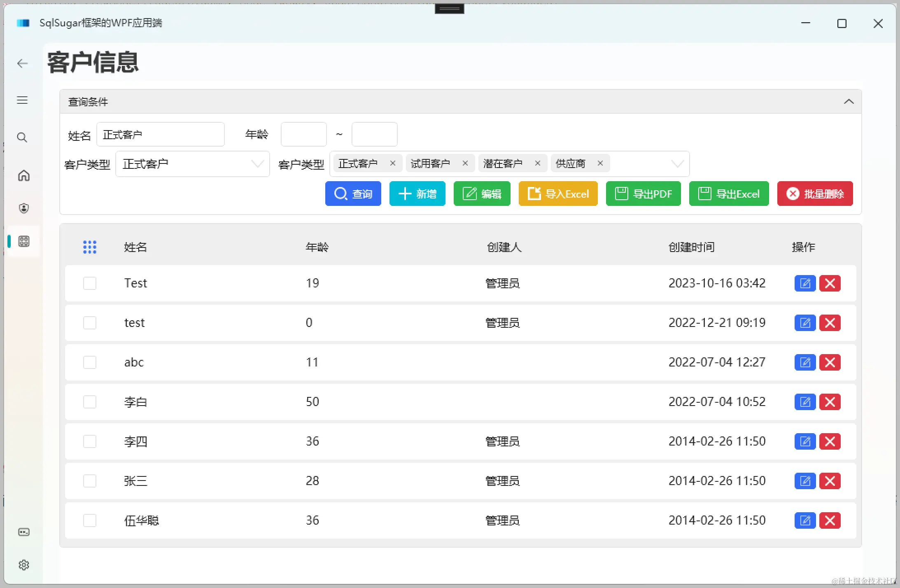Sort by the 年龄 column header

tap(317, 247)
